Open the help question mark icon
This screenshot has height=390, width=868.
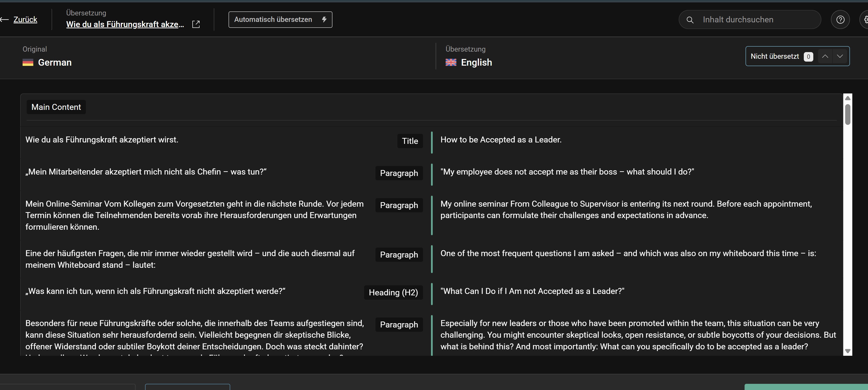point(840,19)
